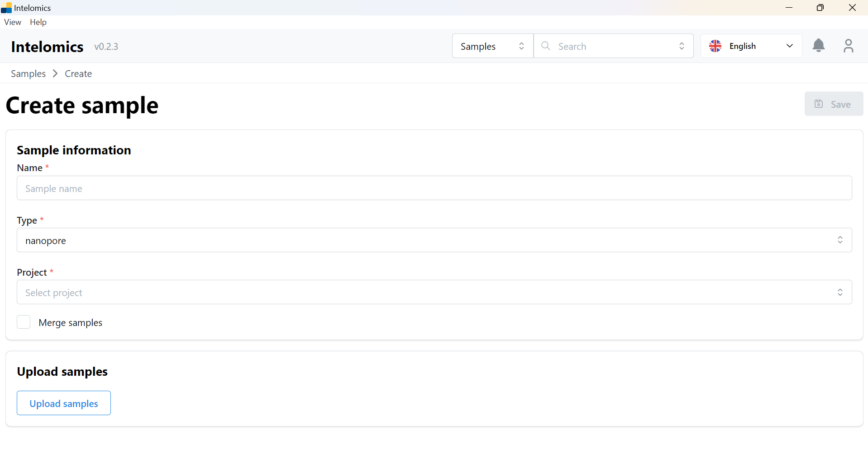Restore the window using title bar button
The width and height of the screenshot is (868, 455).
point(820,8)
